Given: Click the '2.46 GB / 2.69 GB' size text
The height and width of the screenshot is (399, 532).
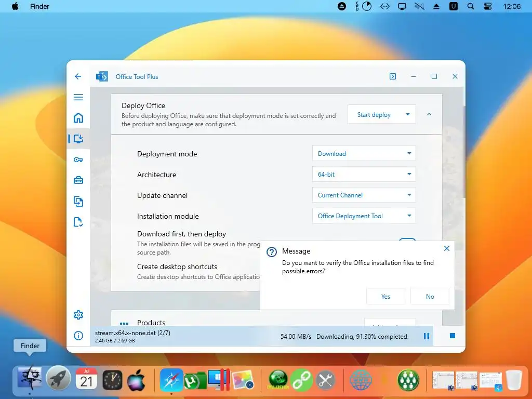Looking at the screenshot, I should (115, 341).
